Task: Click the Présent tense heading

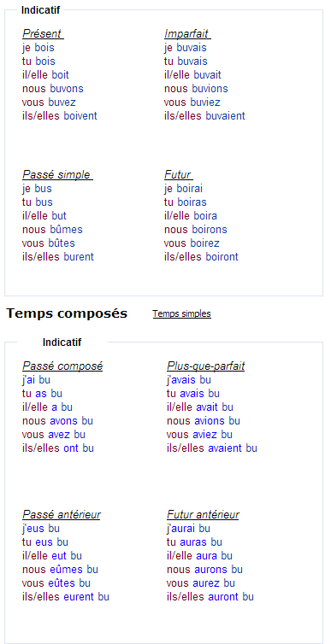Action: [42, 33]
